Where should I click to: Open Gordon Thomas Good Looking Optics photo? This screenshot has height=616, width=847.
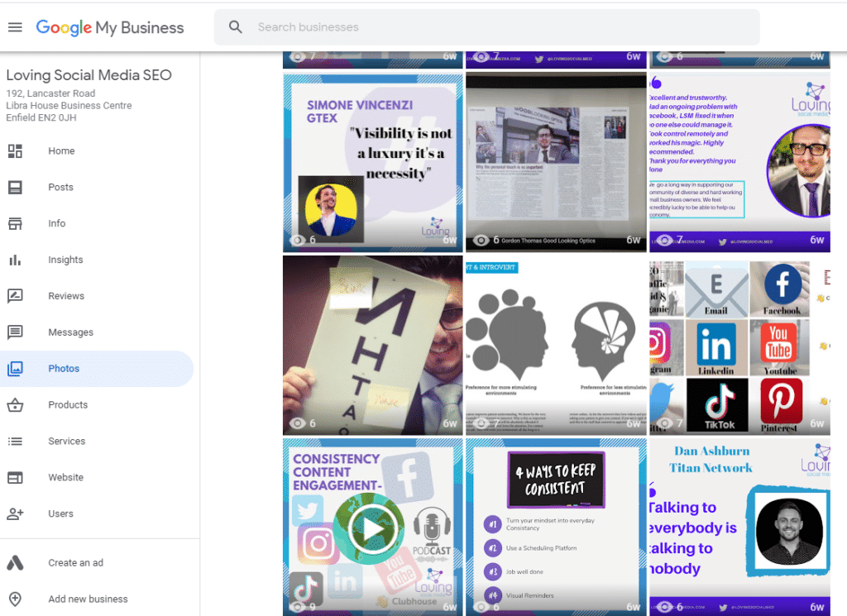coord(556,163)
